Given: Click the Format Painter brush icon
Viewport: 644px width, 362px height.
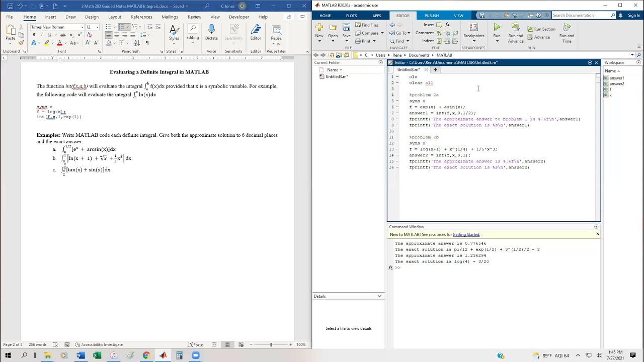Looking at the screenshot, I should (21, 43).
